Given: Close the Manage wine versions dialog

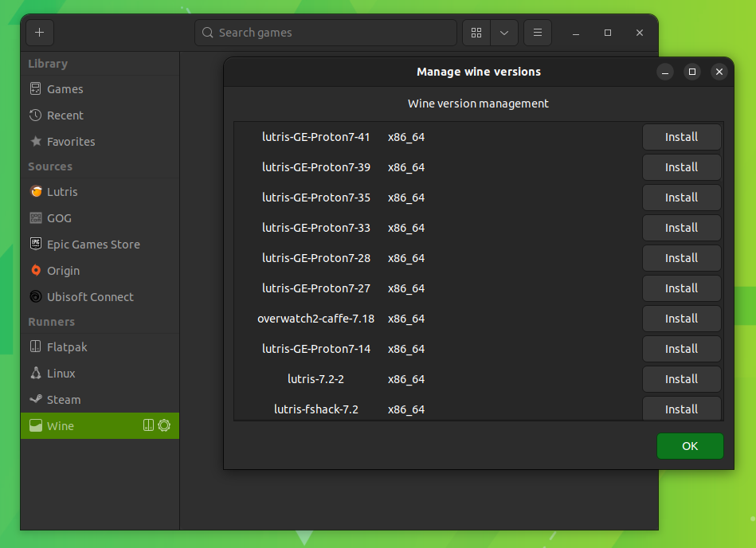Looking at the screenshot, I should (719, 72).
